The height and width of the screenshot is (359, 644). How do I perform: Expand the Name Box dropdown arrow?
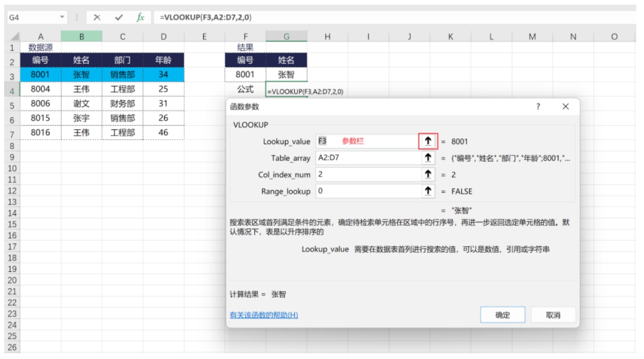point(63,18)
